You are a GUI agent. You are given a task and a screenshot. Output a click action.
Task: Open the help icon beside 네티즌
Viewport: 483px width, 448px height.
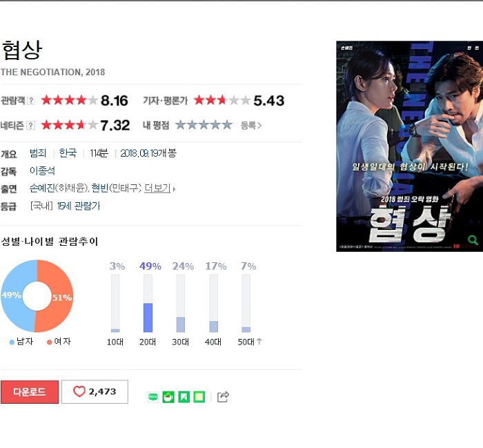[x=31, y=126]
